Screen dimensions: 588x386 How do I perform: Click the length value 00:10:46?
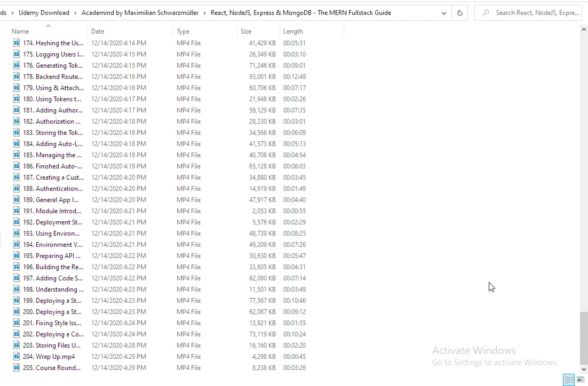tap(295, 301)
